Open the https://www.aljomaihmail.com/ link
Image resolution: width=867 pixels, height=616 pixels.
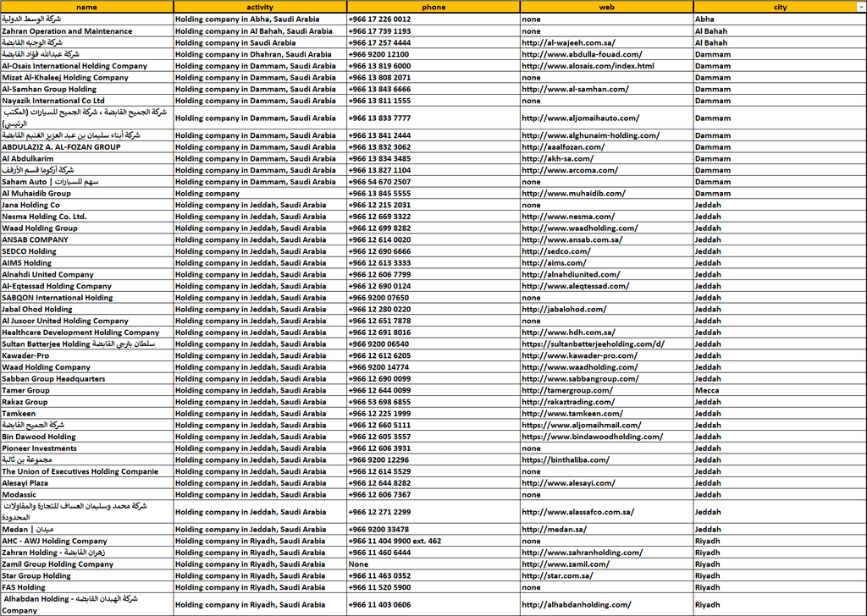pyautogui.click(x=581, y=426)
